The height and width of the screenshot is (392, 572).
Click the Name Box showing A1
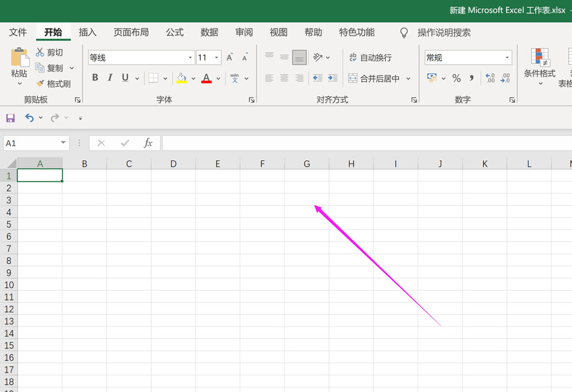(x=31, y=142)
